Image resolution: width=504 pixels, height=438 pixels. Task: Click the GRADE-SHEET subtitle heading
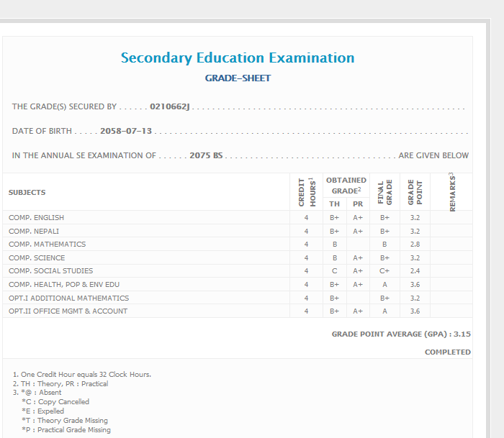point(238,78)
